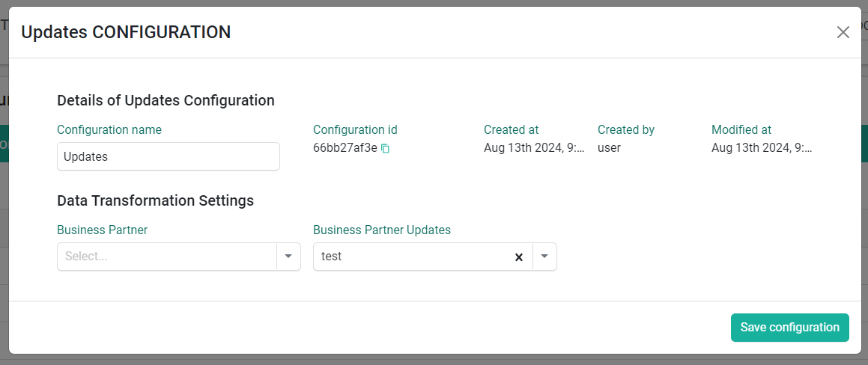Click the truncated Created at date value
This screenshot has height=365, width=868.
tap(534, 148)
